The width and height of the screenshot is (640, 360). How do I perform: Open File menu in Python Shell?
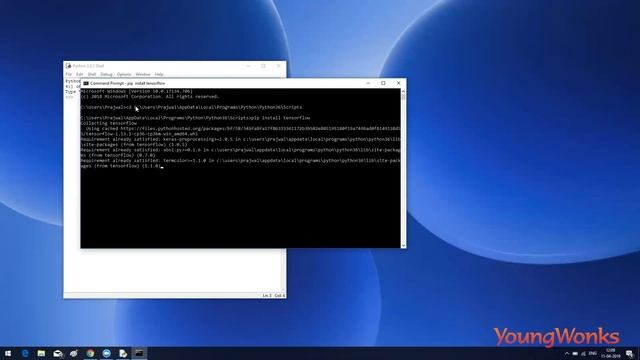[x=69, y=74]
